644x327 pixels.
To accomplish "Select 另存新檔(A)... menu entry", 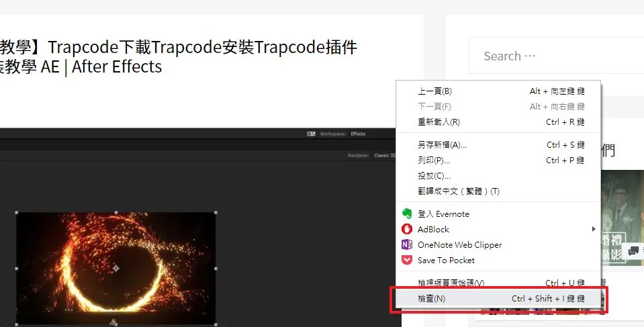I will [x=498, y=144].
